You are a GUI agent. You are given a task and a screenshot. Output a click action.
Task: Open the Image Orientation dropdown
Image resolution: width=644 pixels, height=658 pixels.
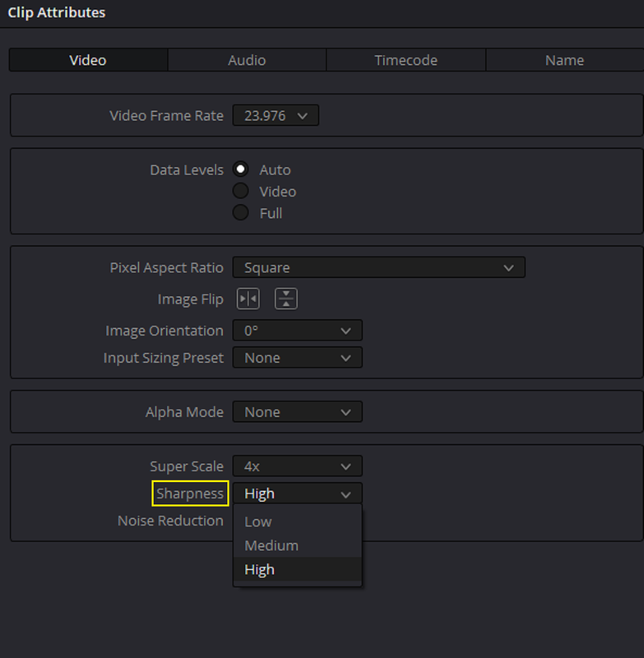pos(298,331)
